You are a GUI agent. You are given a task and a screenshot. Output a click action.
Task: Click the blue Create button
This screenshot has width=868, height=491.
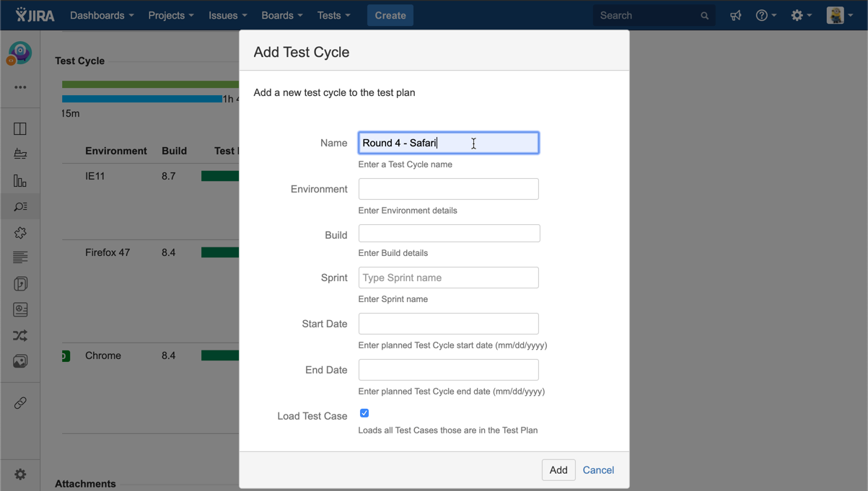pos(390,15)
